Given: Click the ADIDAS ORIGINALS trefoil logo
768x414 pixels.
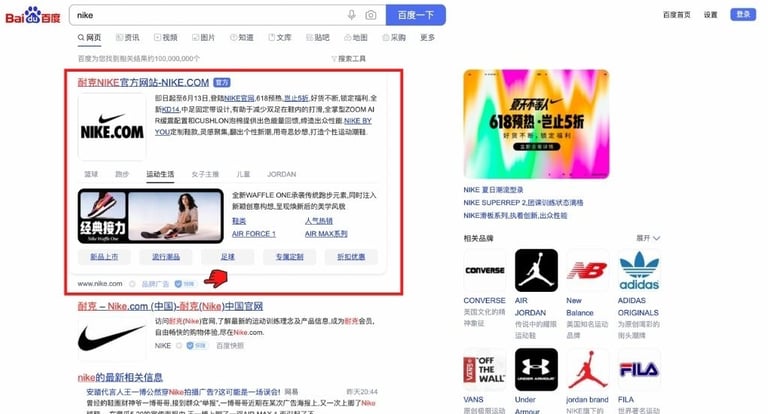Looking at the screenshot, I should (x=639, y=270).
